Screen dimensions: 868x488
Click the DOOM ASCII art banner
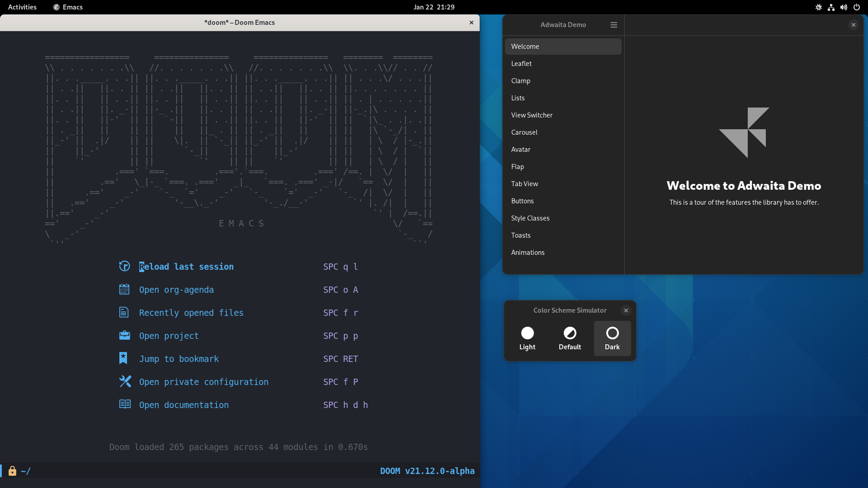pos(239,149)
